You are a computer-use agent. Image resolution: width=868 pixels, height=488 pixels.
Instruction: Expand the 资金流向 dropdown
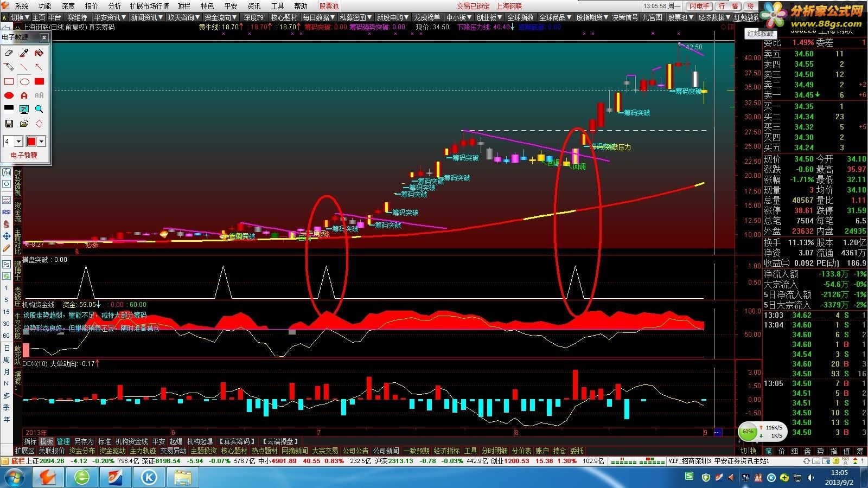click(221, 17)
